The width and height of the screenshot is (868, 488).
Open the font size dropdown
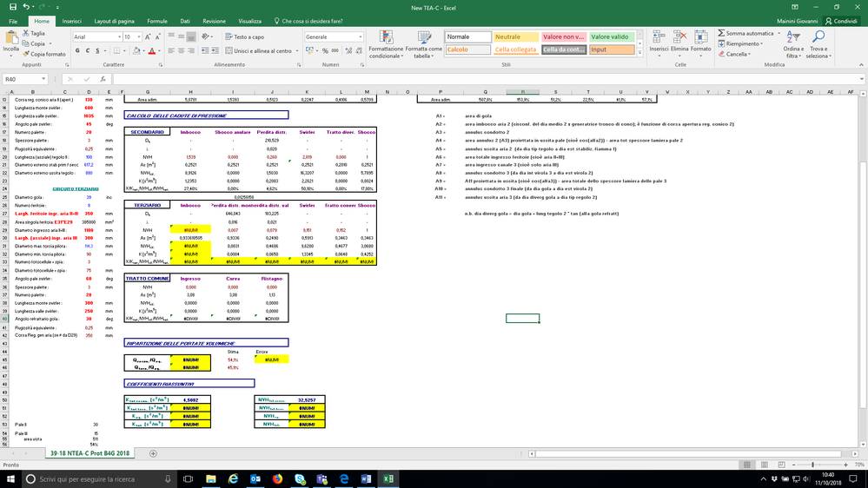138,37
